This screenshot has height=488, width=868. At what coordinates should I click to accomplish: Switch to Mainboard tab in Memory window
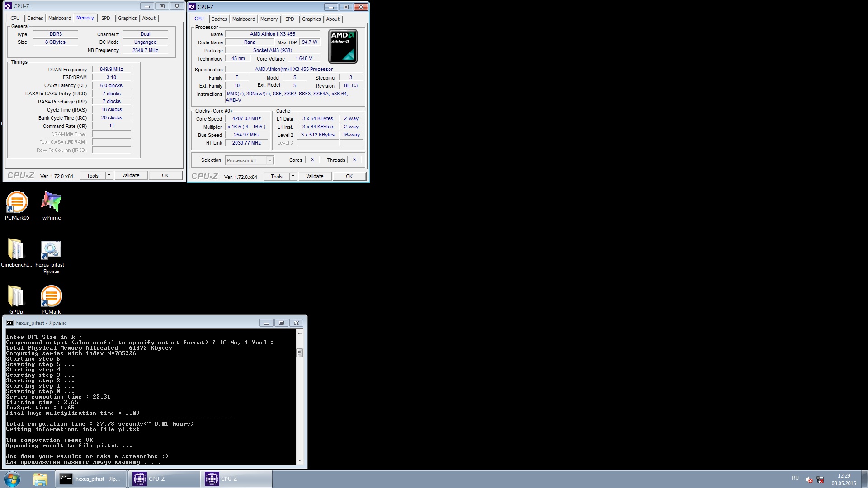point(60,18)
